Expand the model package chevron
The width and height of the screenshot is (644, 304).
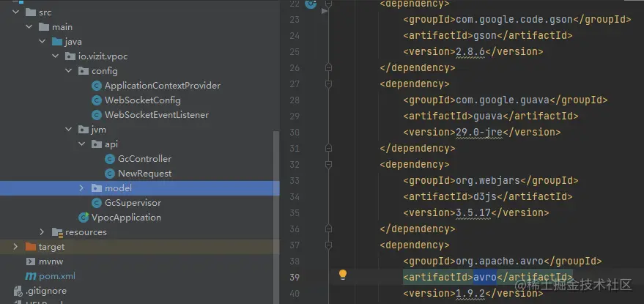81,188
